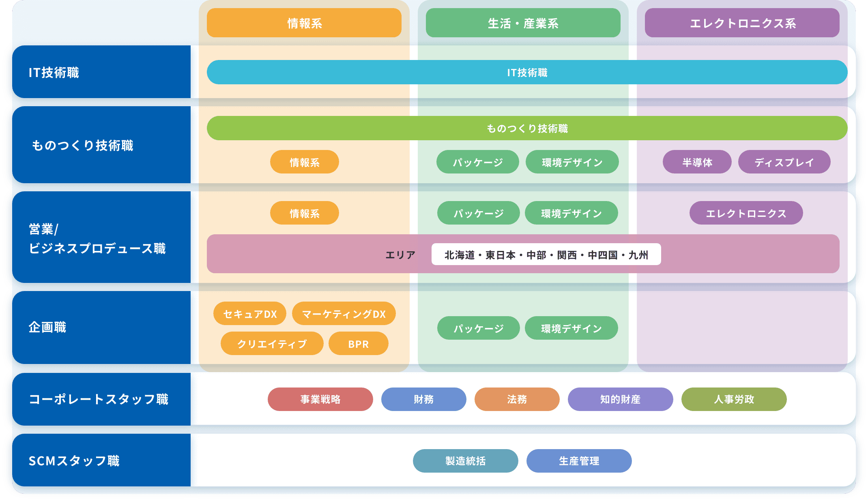Screen dimensions: 868x501
Task: Click the クリエイティブ pill
Action: pos(272,344)
